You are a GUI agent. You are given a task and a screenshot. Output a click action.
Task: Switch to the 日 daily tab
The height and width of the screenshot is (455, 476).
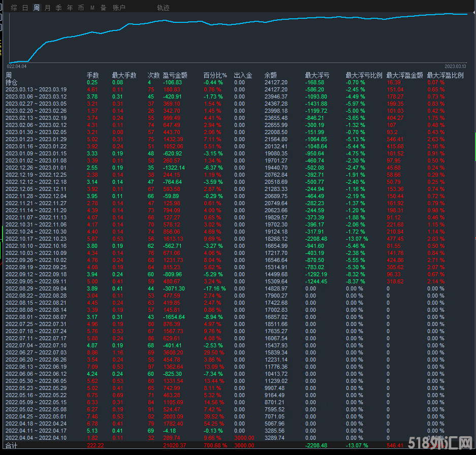pyautogui.click(x=25, y=8)
